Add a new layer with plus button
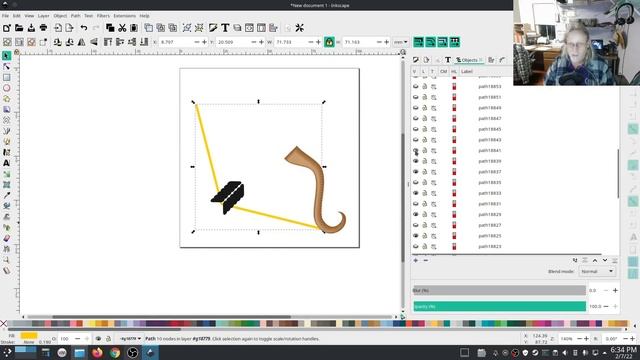The width and height of the screenshot is (640, 360). pos(416,260)
